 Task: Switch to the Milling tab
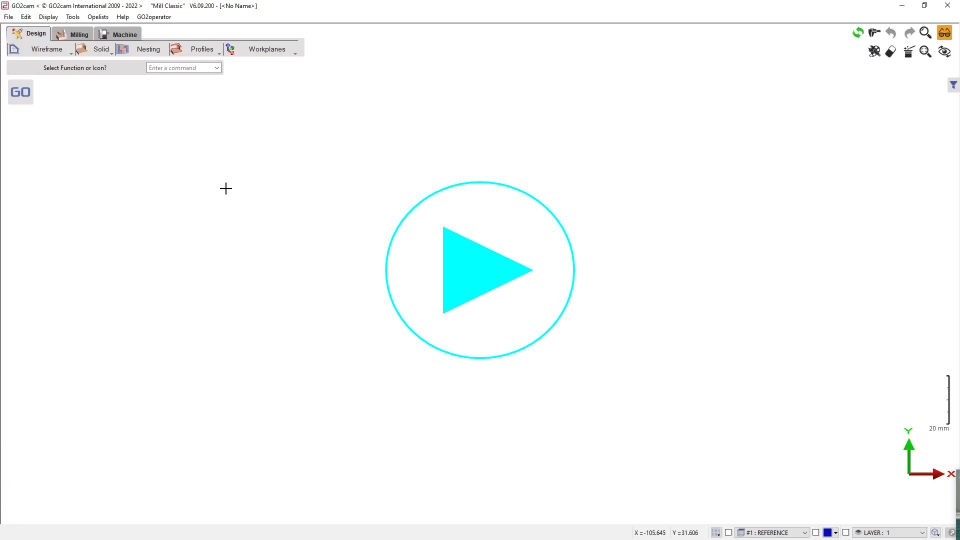pos(73,34)
